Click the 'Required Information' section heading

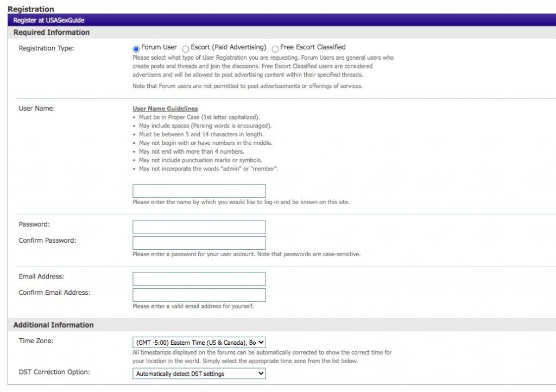pos(52,32)
